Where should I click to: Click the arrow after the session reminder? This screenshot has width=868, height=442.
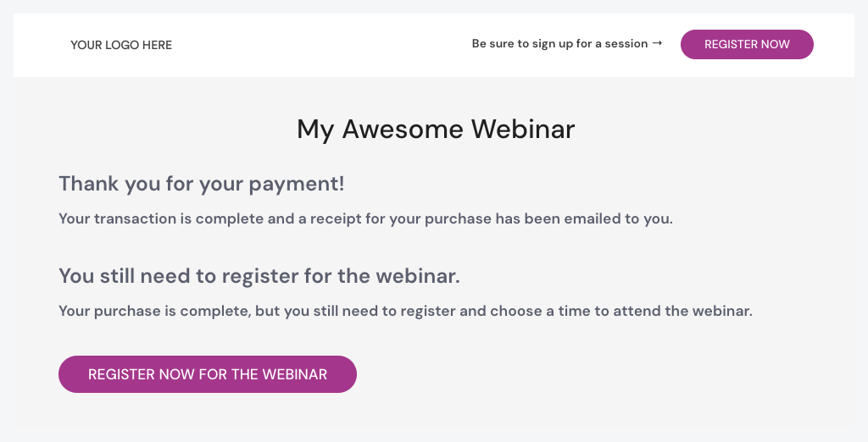[x=657, y=43]
